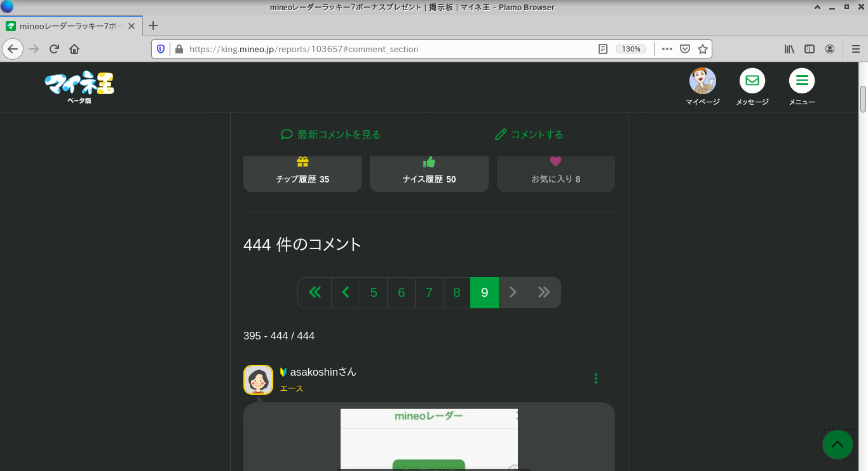Image resolution: width=868 pixels, height=471 pixels.
Task: Click the address bar URL
Action: tap(304, 49)
